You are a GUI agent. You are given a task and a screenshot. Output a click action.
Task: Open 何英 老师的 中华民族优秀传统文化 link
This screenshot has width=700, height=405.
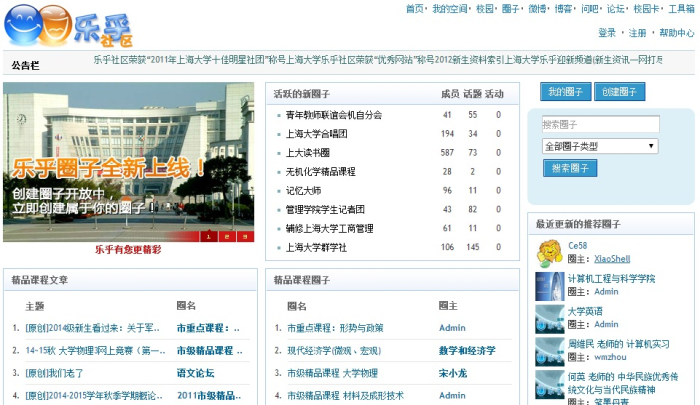[x=623, y=383]
